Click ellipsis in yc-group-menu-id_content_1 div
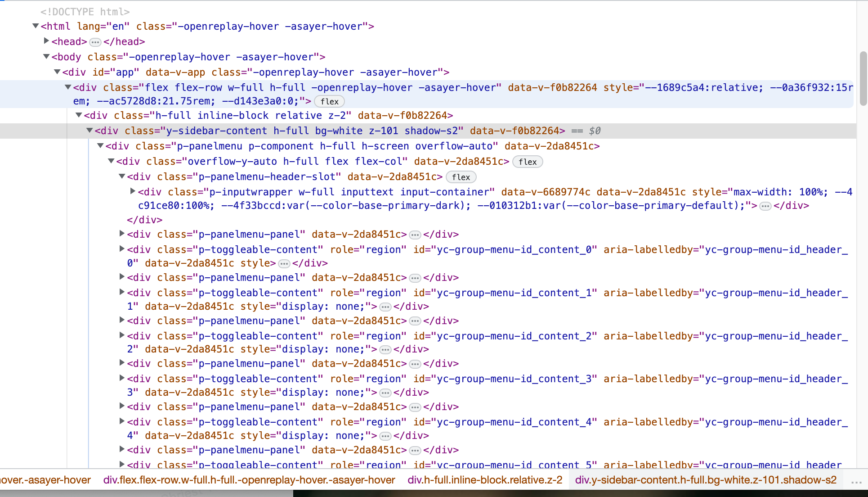The image size is (868, 497). [x=385, y=307]
